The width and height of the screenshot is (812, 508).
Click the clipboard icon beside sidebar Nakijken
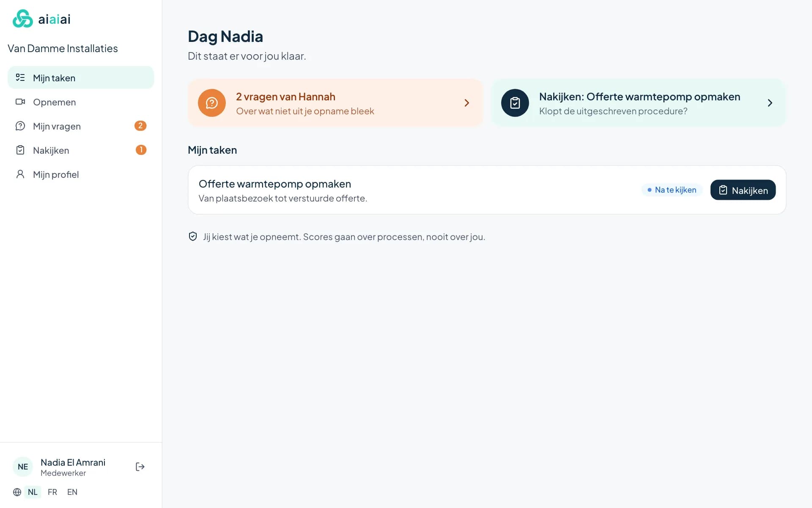(20, 150)
